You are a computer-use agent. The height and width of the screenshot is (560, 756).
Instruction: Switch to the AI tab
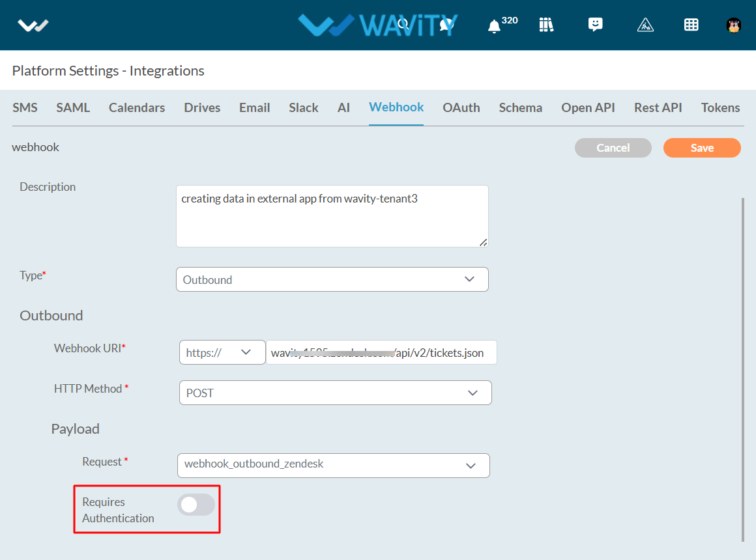point(343,107)
